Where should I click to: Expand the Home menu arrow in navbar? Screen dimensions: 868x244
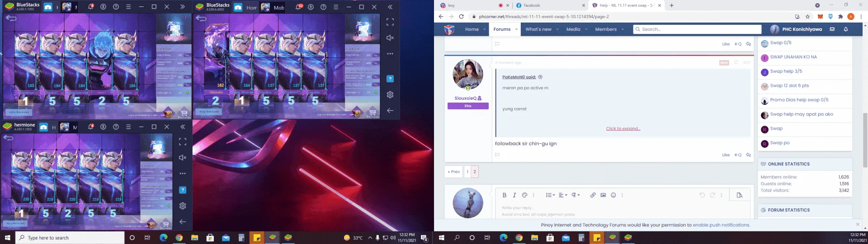(x=484, y=29)
